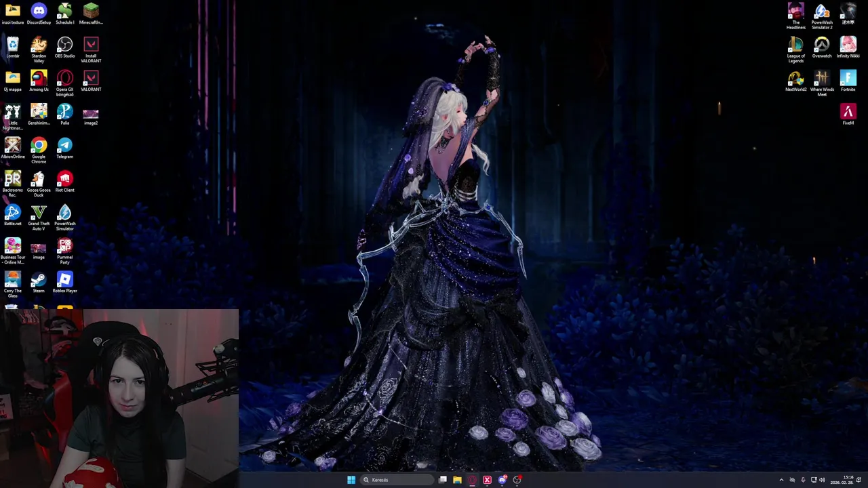Screen dimensions: 868x488
Task: Open File Explorer from the taskbar
Action: coord(457,480)
